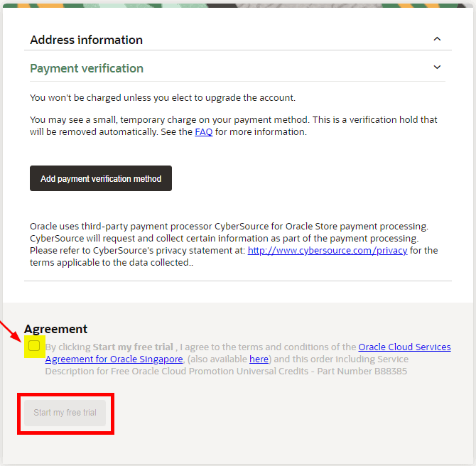
Task: Open Oracle Cloud Services Agreement link
Action: pyautogui.click(x=248, y=353)
